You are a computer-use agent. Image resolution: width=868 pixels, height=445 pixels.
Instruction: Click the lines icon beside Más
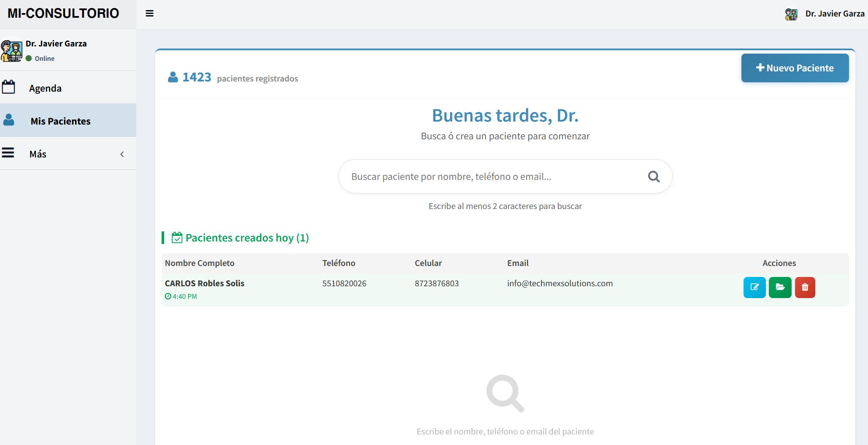pos(8,152)
